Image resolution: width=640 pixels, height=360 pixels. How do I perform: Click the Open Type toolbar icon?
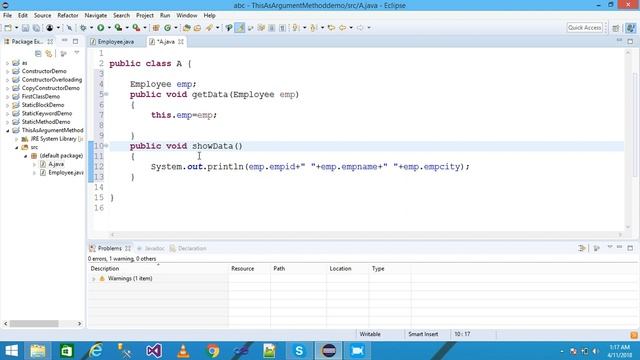coord(187,28)
